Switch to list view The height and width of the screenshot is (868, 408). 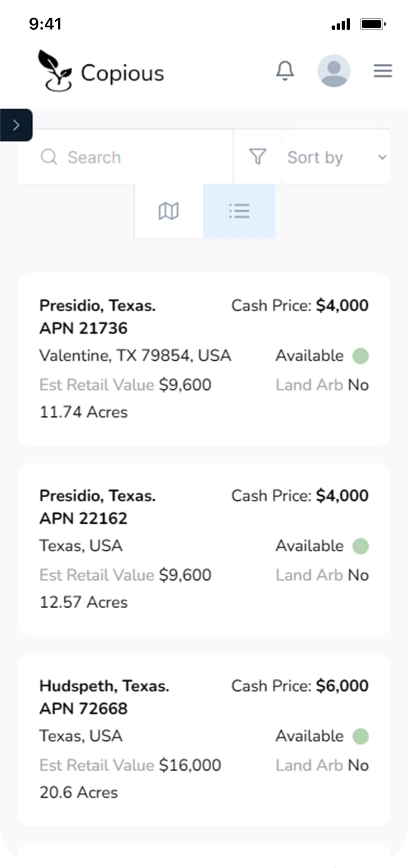239,211
